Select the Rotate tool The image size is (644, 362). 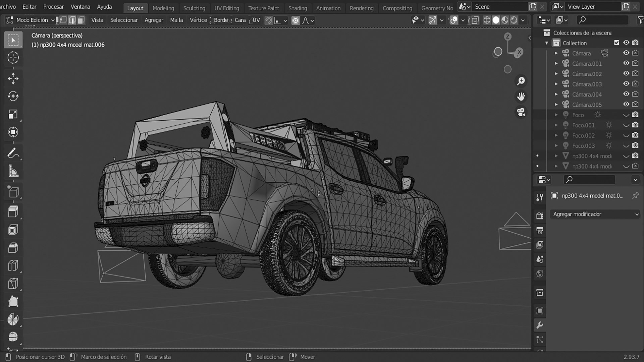[x=13, y=96]
